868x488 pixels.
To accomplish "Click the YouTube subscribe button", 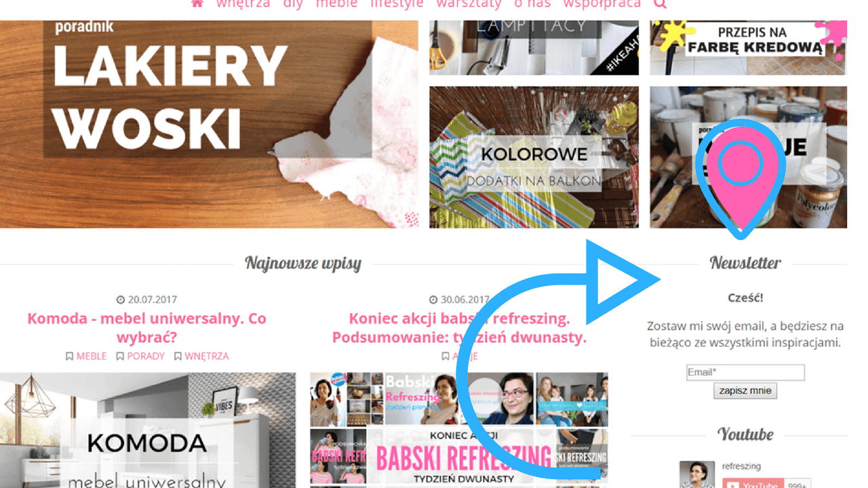I will click(753, 483).
